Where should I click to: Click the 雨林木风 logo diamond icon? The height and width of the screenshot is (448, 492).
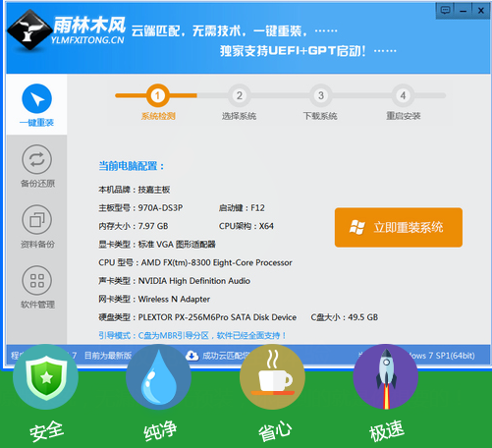(29, 30)
